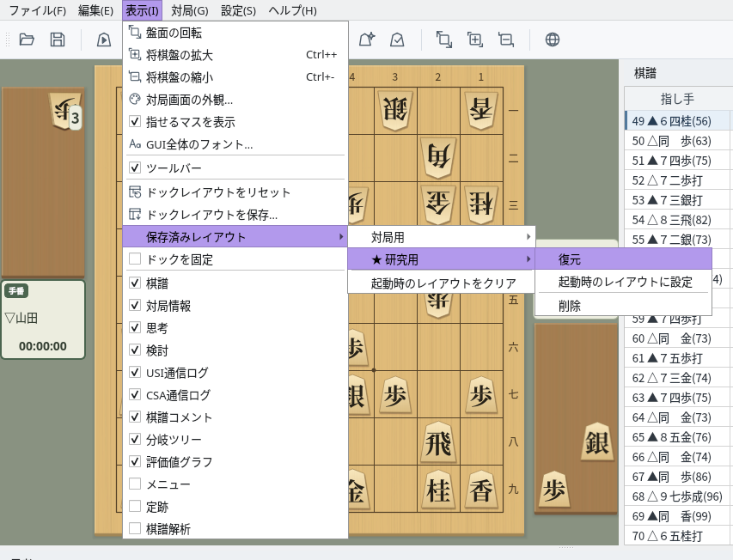
Task: Select move 53 ▲７三銀打
Action: (678, 200)
